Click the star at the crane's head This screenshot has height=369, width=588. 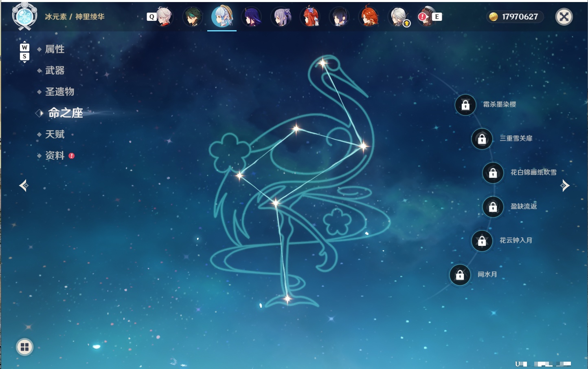(x=323, y=63)
